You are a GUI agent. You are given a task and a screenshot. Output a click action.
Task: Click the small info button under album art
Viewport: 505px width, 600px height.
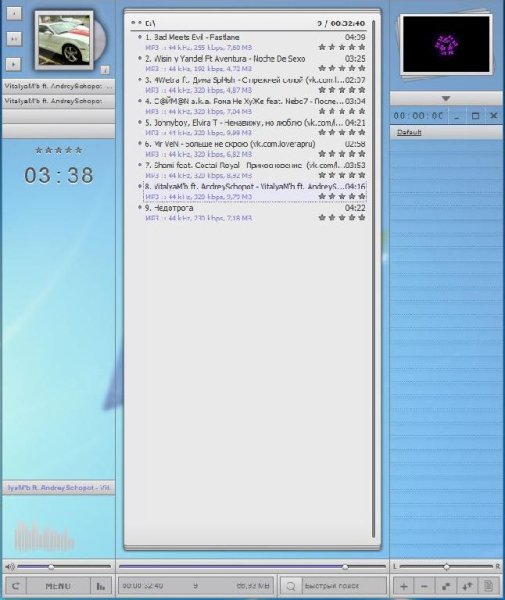coord(105,70)
